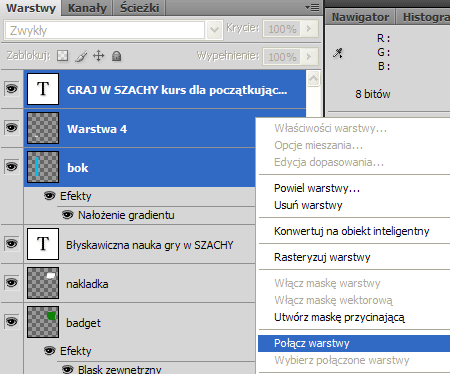Select Rasteryzuj warstwy menu item

click(322, 257)
